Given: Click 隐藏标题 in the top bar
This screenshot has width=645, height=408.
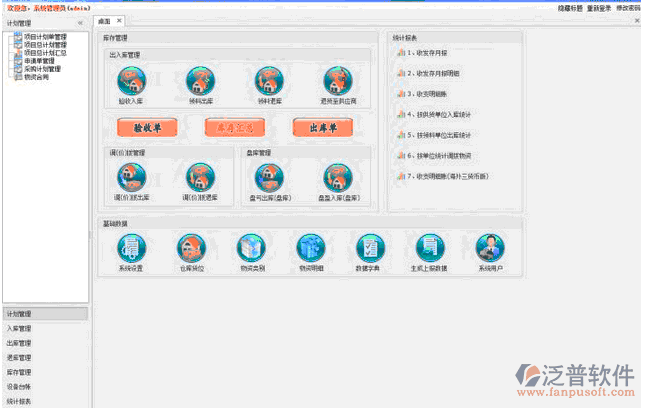Looking at the screenshot, I should click(570, 8).
